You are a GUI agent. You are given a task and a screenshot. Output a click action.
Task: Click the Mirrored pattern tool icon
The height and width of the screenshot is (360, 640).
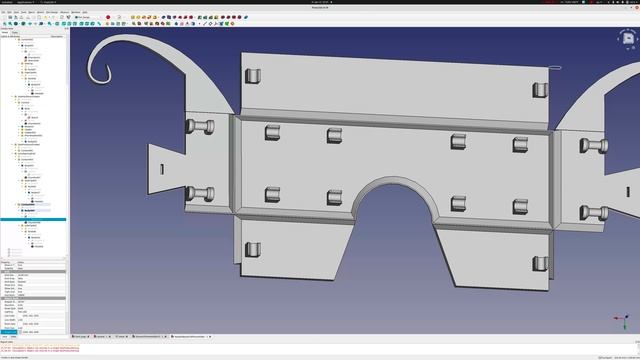pyautogui.click(x=200, y=17)
